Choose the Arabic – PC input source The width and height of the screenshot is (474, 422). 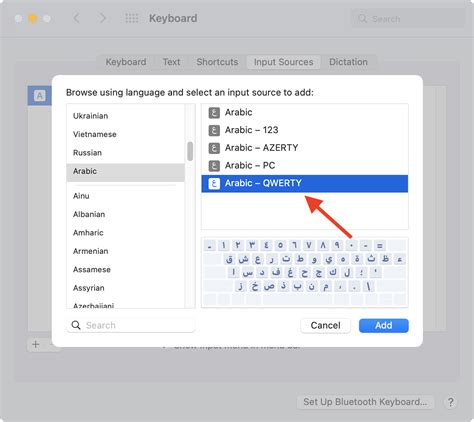(305, 166)
